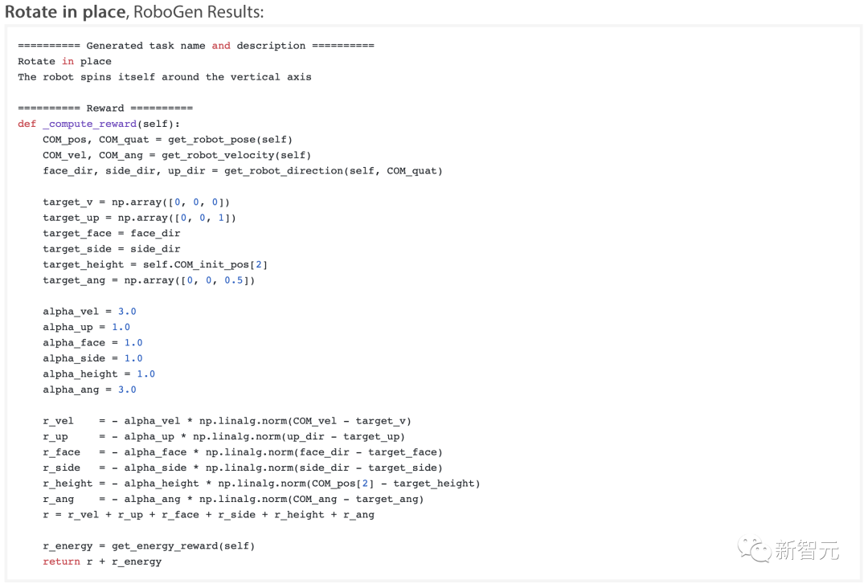Click "get_robot_pose(self)" call in code
This screenshot has width=868, height=588.
tap(230, 140)
